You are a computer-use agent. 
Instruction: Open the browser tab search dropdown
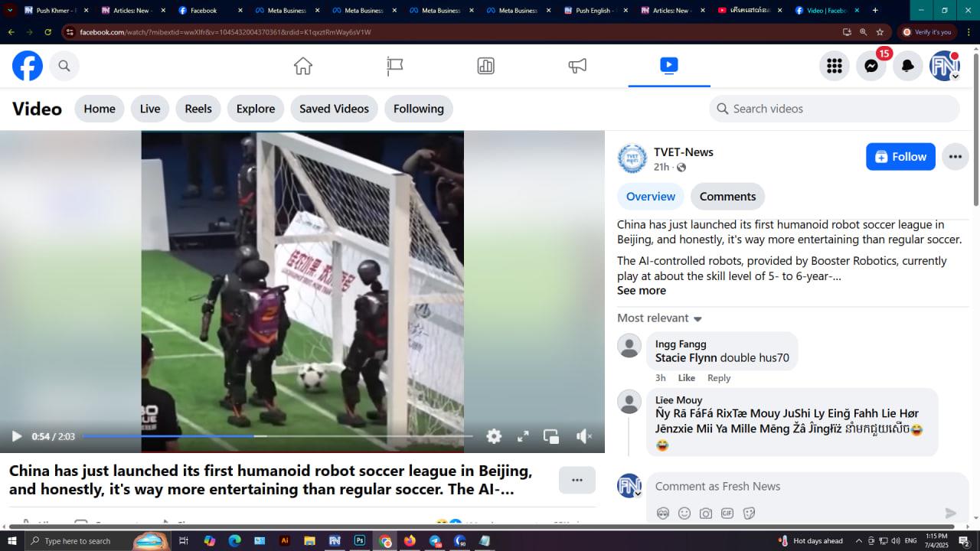[11, 11]
